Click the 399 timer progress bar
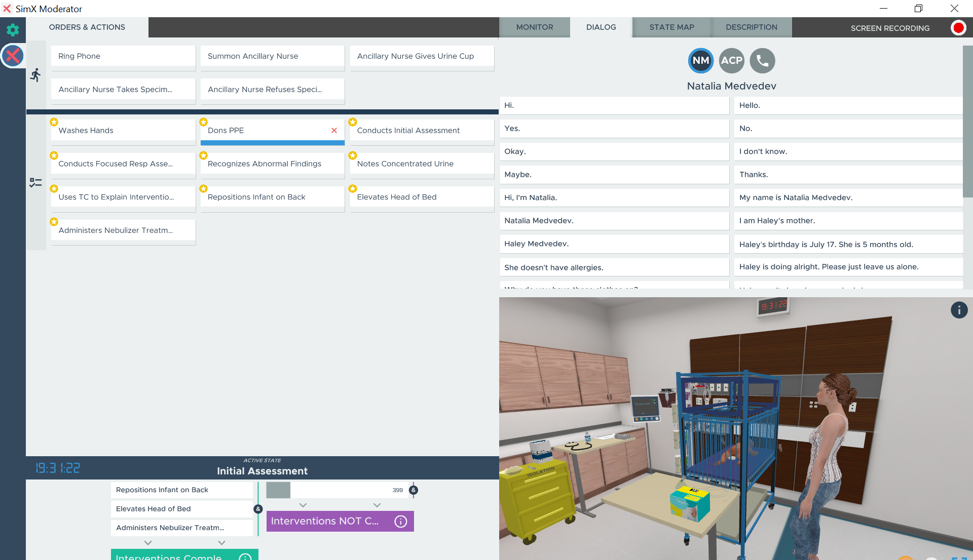This screenshot has height=560, width=973. click(336, 490)
